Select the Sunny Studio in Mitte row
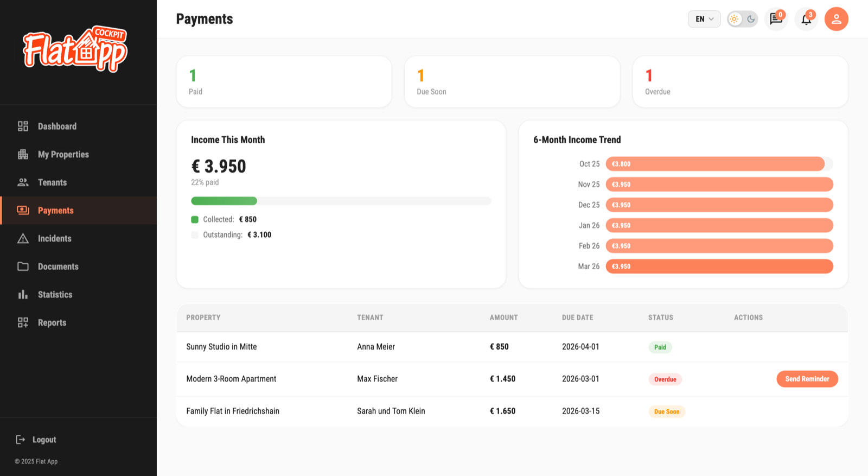 click(512, 347)
